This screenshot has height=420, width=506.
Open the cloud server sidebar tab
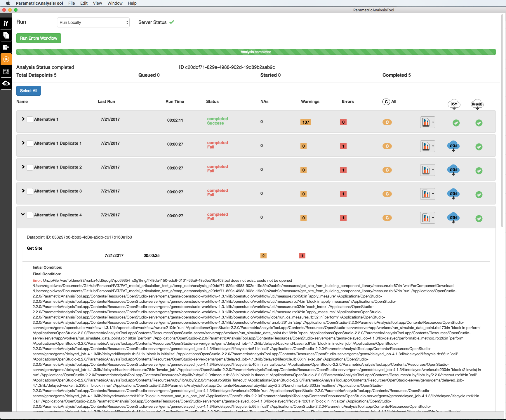(x=6, y=83)
